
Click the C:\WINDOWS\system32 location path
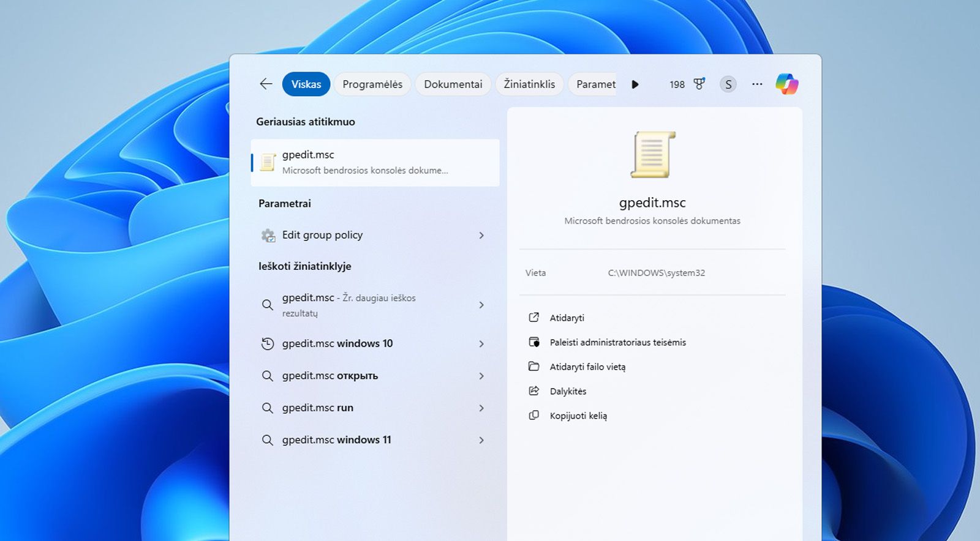point(657,273)
